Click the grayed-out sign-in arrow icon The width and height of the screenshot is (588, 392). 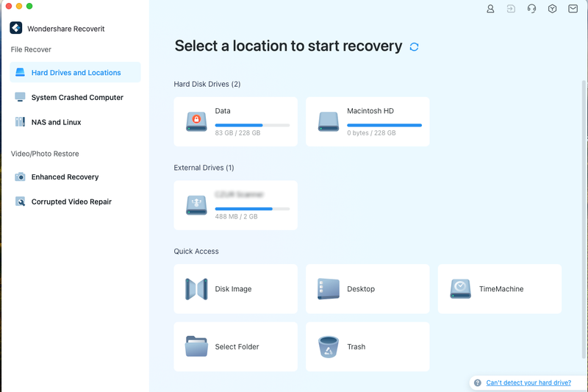click(x=511, y=9)
